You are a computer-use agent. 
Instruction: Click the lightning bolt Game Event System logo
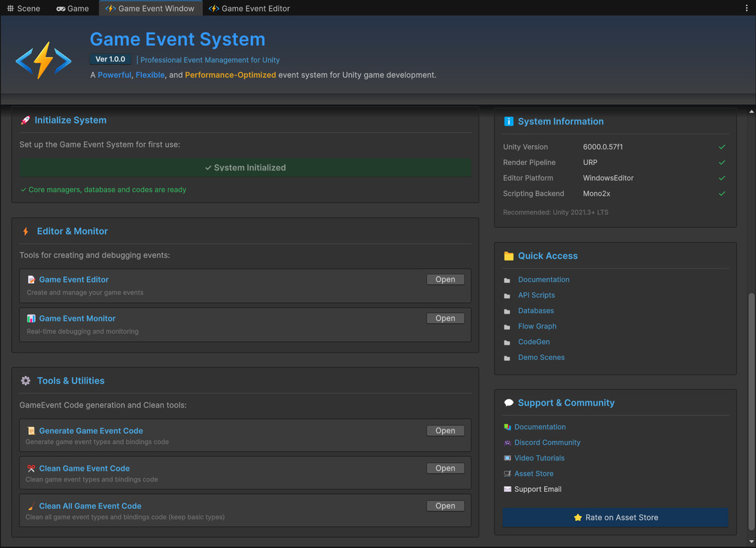pyautogui.click(x=42, y=60)
